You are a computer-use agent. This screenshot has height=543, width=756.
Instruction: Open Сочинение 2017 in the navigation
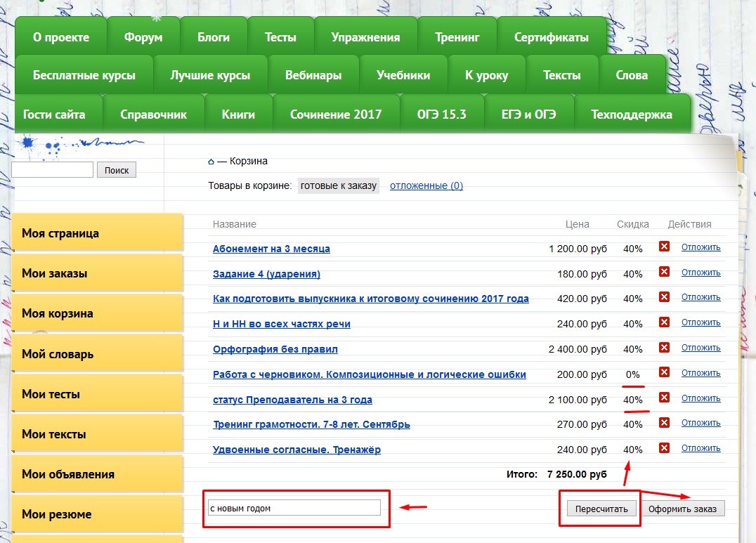[336, 115]
